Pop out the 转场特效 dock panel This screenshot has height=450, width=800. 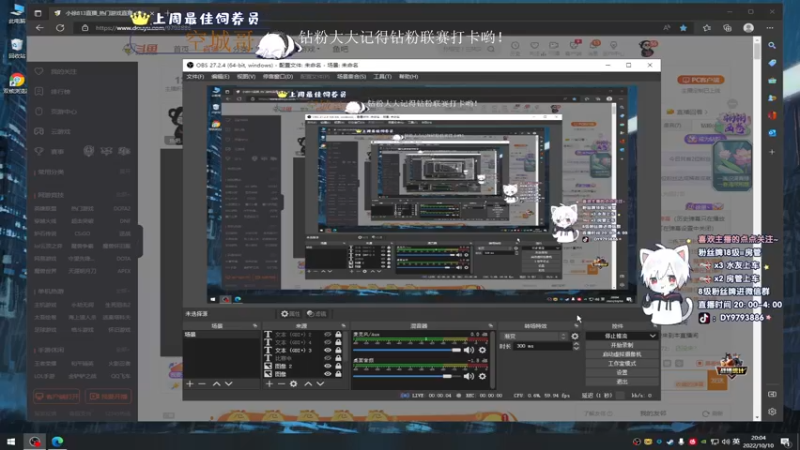(577, 326)
